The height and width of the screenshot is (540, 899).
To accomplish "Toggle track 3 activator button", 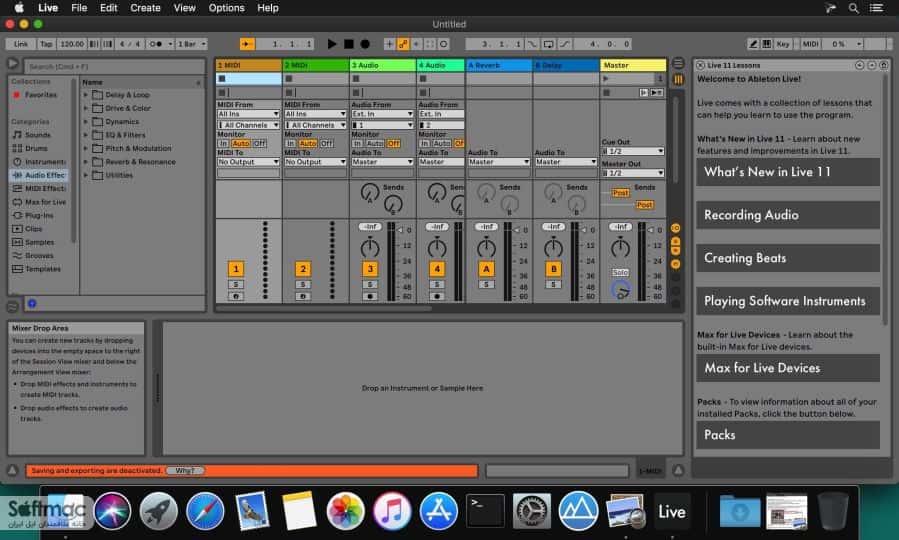I will 370,269.
